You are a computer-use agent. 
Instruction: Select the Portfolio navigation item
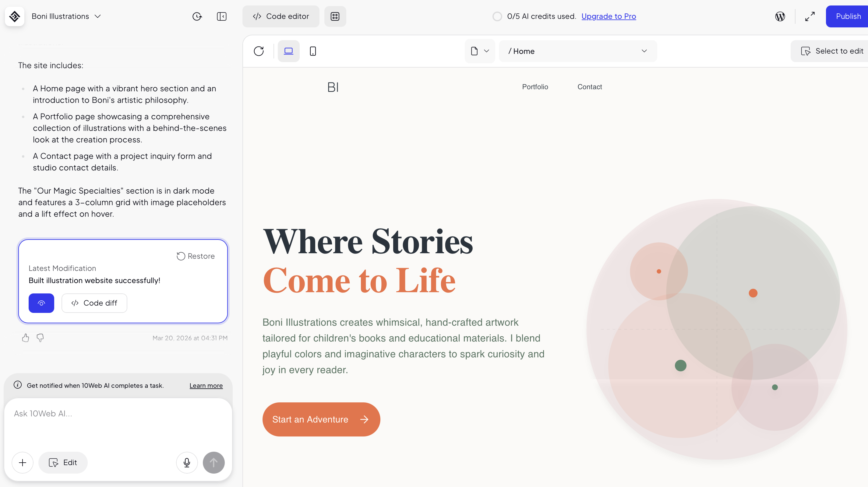pos(535,87)
